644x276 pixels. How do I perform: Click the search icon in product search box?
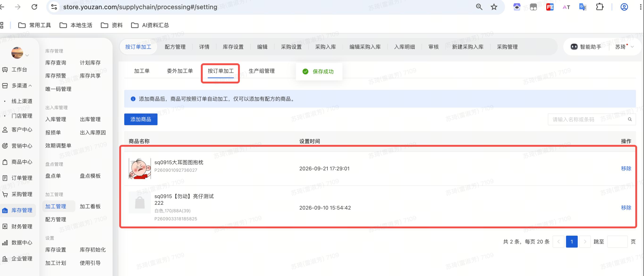tap(630, 119)
